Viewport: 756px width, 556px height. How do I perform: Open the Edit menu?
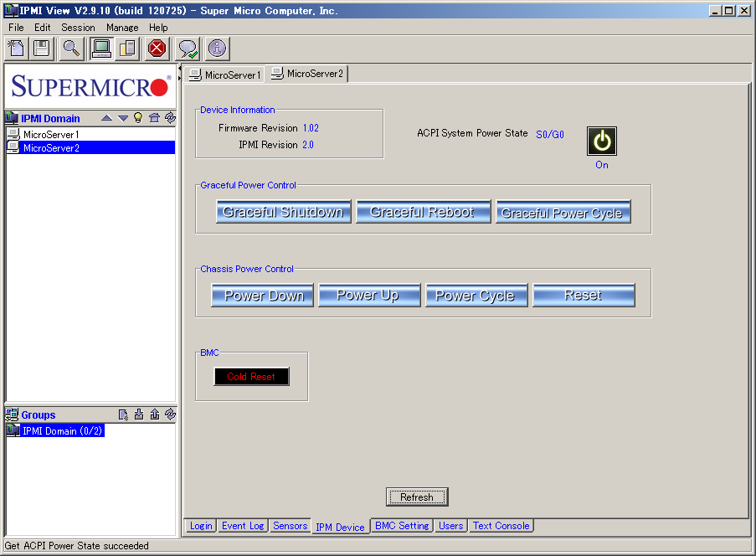click(43, 28)
